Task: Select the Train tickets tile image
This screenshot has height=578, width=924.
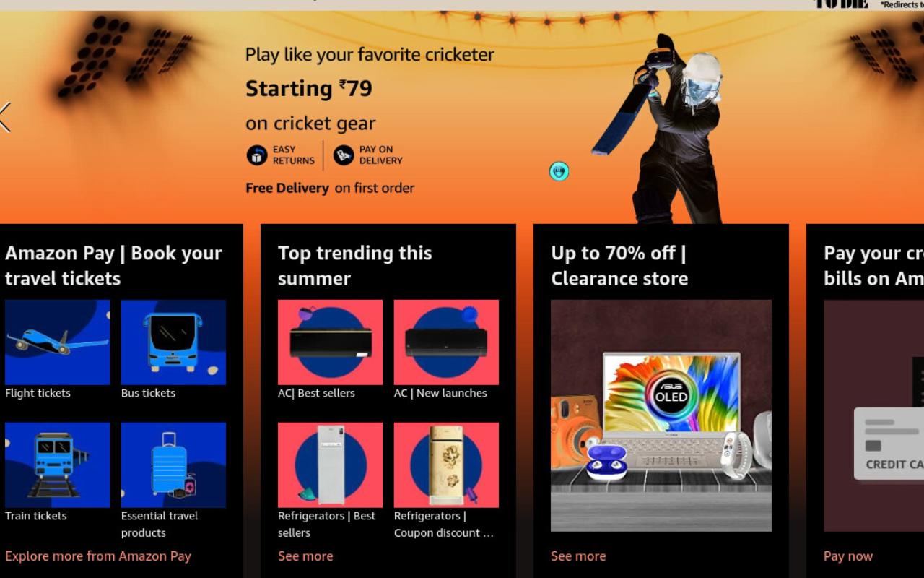Action: pyautogui.click(x=57, y=465)
